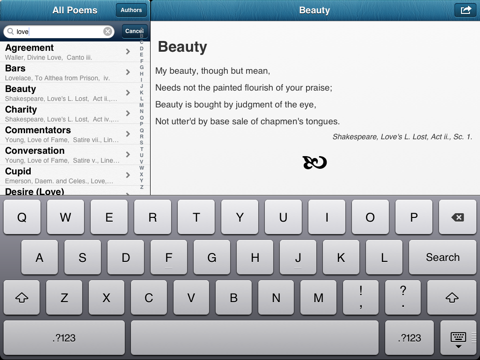The image size is (480, 360).
Task: Open the Agreement poem chevron
Action: (128, 51)
